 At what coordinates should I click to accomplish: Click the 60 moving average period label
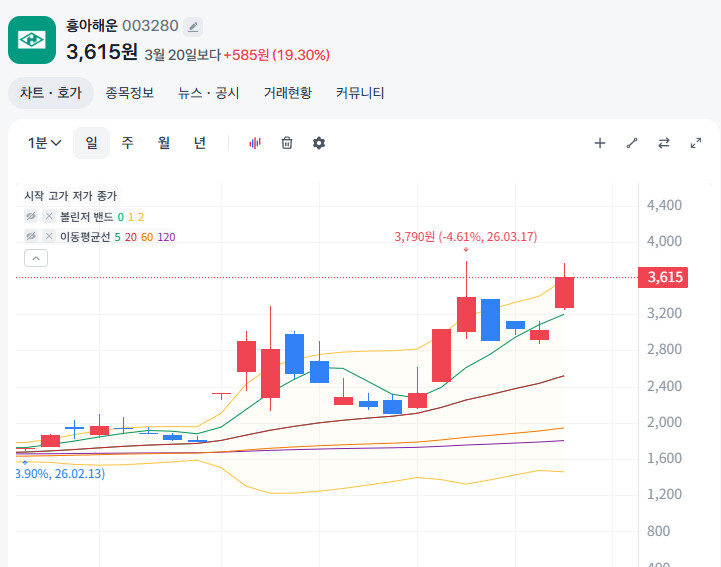[147, 237]
